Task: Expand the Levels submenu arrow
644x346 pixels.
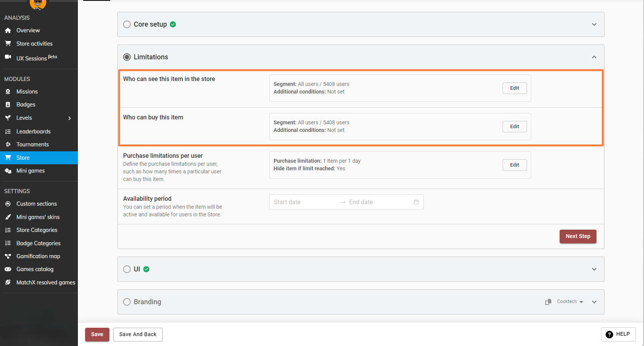Action: click(70, 118)
